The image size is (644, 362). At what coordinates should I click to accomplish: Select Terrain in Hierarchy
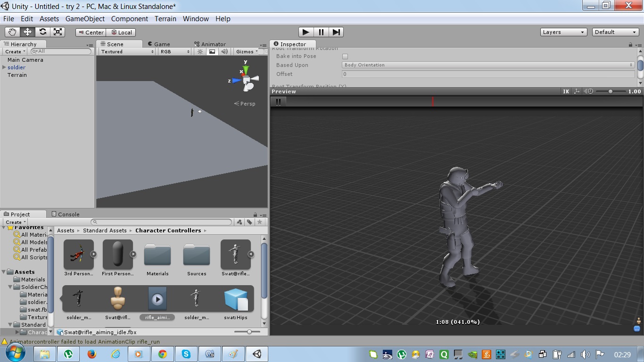[x=17, y=75]
